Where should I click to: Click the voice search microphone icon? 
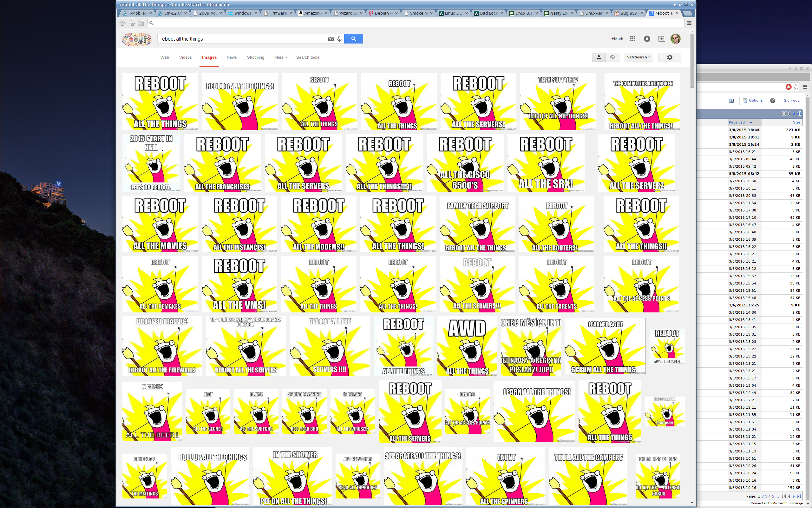point(339,39)
